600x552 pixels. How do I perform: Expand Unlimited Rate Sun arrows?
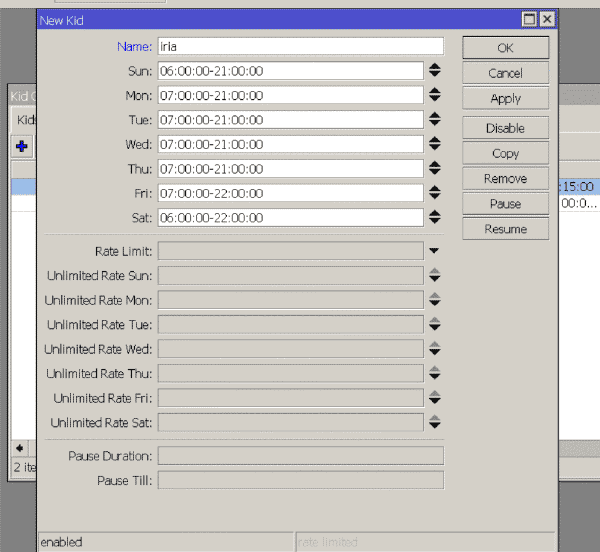click(x=434, y=275)
